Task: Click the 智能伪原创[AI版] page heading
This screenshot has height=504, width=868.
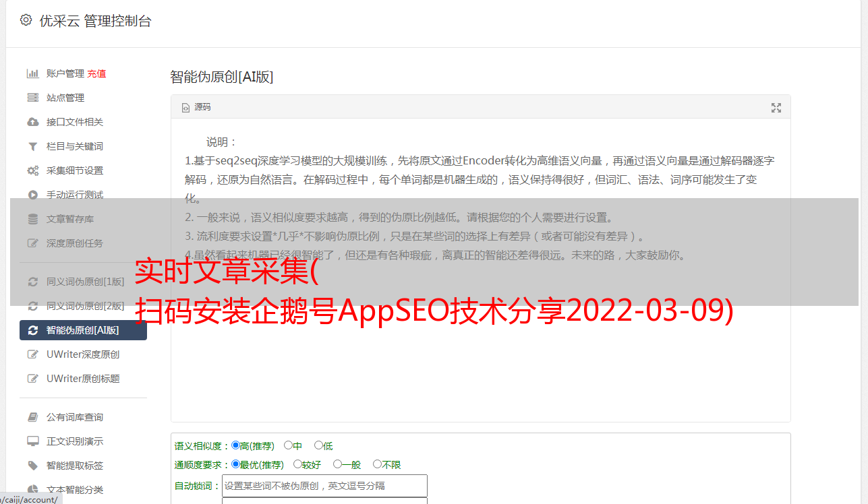Action: 222,77
